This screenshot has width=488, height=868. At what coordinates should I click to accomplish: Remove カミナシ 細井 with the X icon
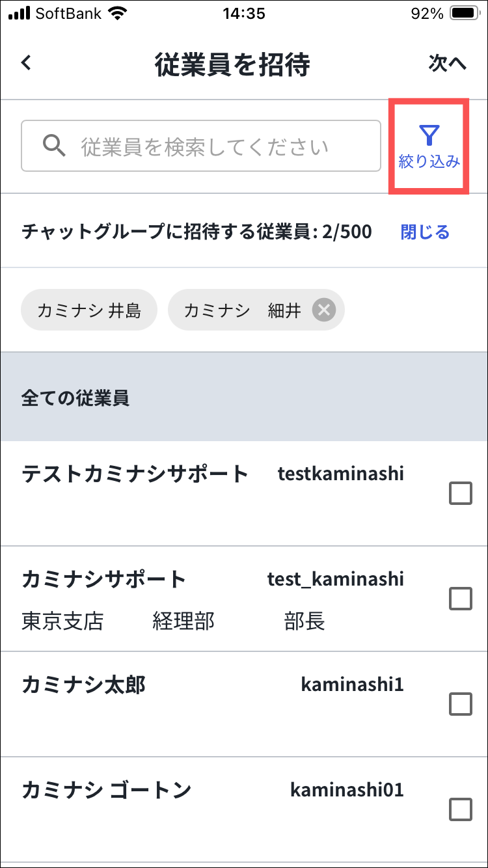323,310
